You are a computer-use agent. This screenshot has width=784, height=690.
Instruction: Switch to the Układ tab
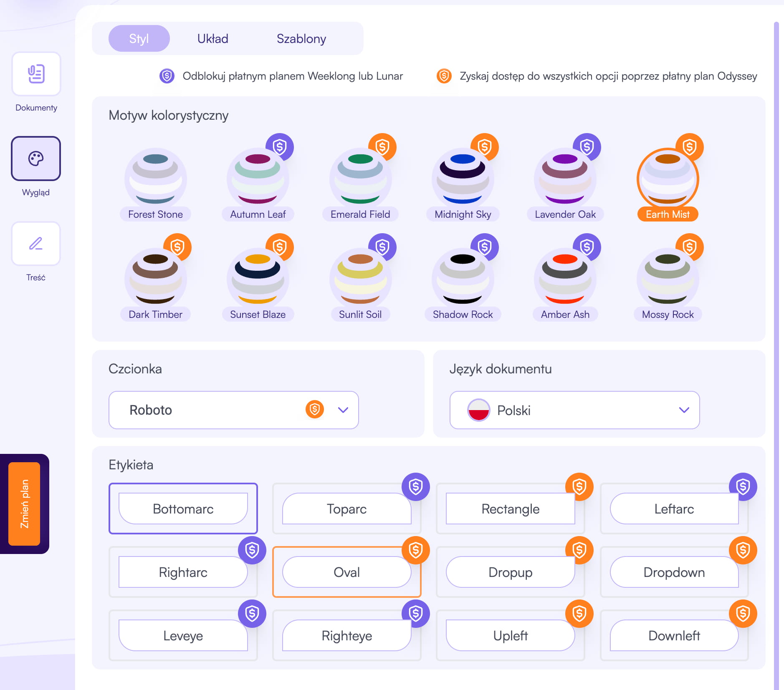pyautogui.click(x=213, y=38)
